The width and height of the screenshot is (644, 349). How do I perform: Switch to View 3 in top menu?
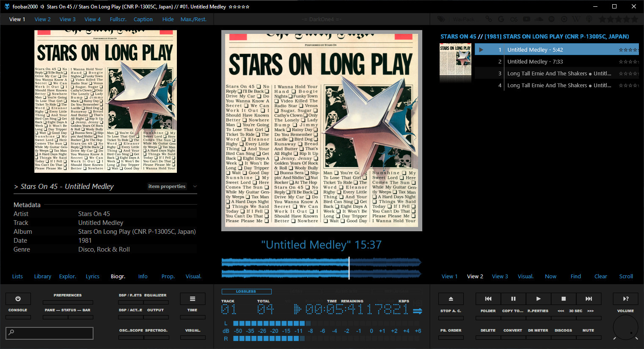coord(67,19)
